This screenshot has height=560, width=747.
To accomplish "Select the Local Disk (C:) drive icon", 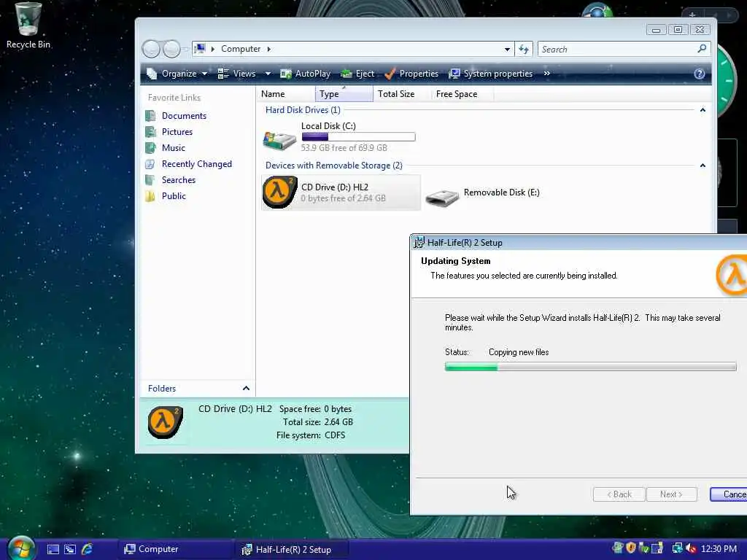I will (x=279, y=141).
